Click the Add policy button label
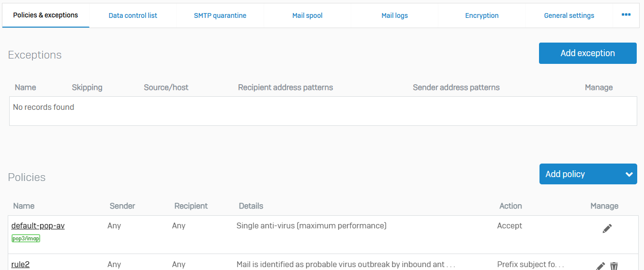Image resolution: width=644 pixels, height=270 pixels. 565,174
